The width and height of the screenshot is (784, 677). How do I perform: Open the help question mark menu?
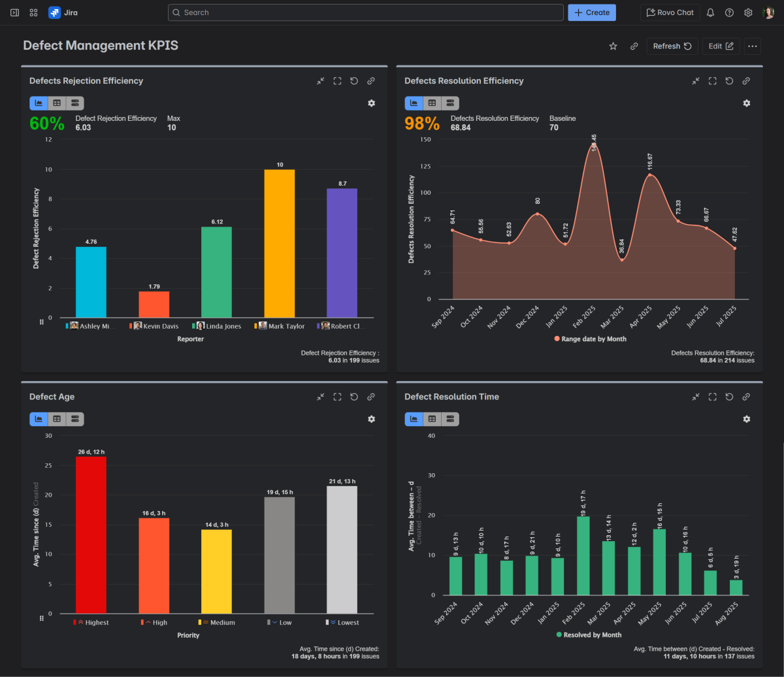729,12
